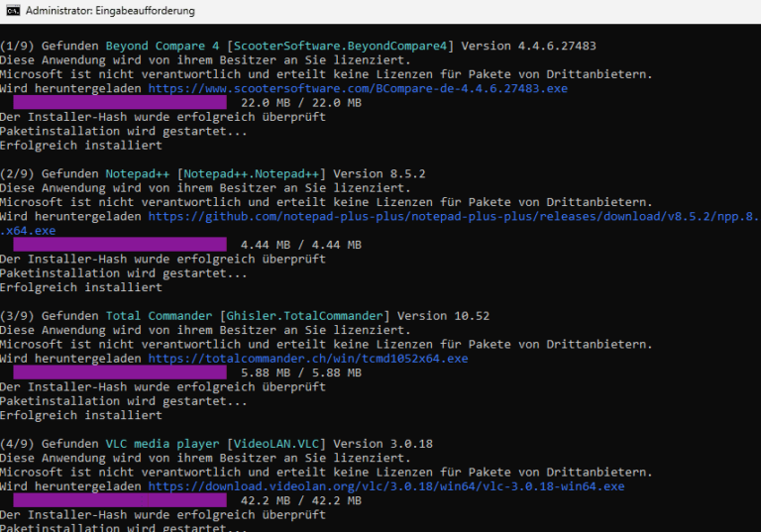Click 'Version 4.4.6.27483' text

point(528,47)
